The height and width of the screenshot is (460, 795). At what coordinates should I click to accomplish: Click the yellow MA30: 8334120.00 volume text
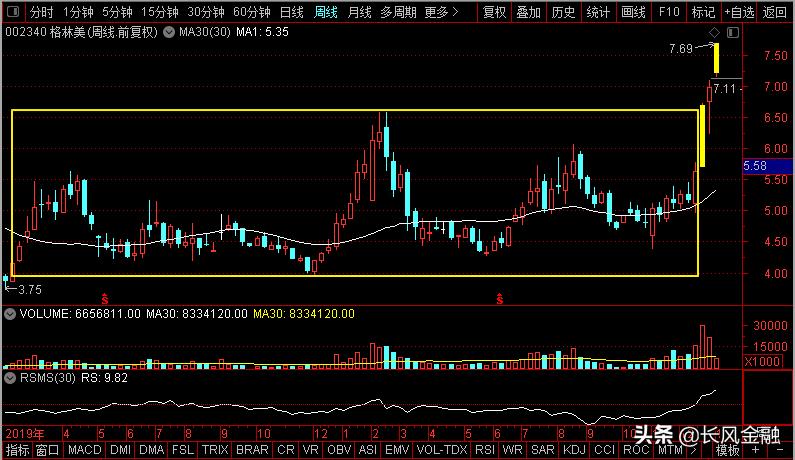tap(304, 314)
